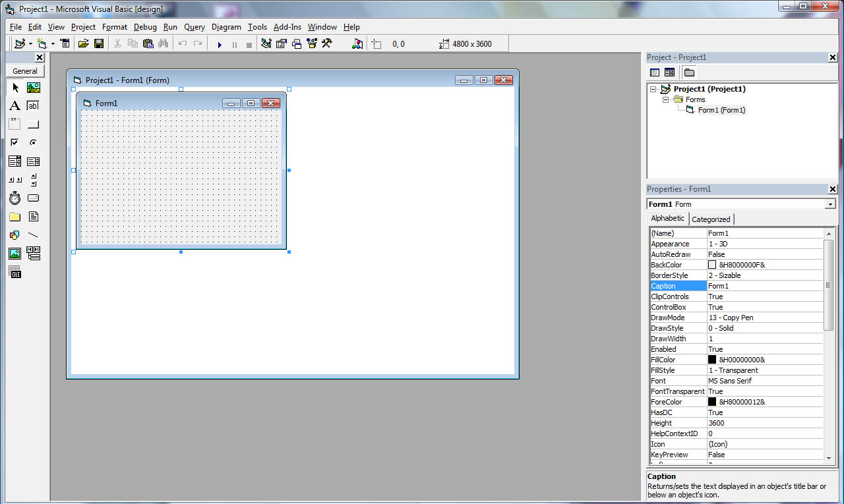Select the ListBox control tool
844x504 pixels.
pos(34,161)
